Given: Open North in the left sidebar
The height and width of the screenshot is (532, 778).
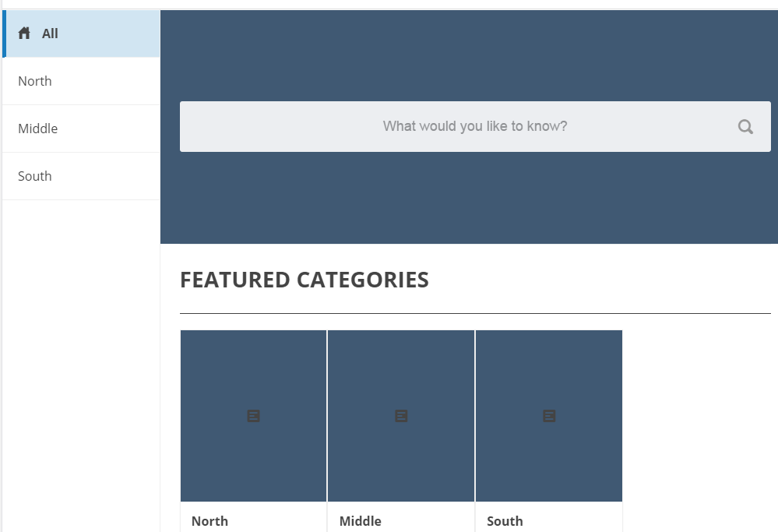Looking at the screenshot, I should (35, 81).
